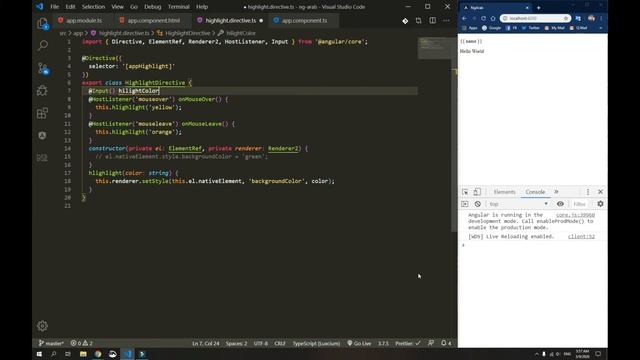This screenshot has height=360, width=640.
Task: Open the Apps bookmark shortcut
Action: (470, 28)
